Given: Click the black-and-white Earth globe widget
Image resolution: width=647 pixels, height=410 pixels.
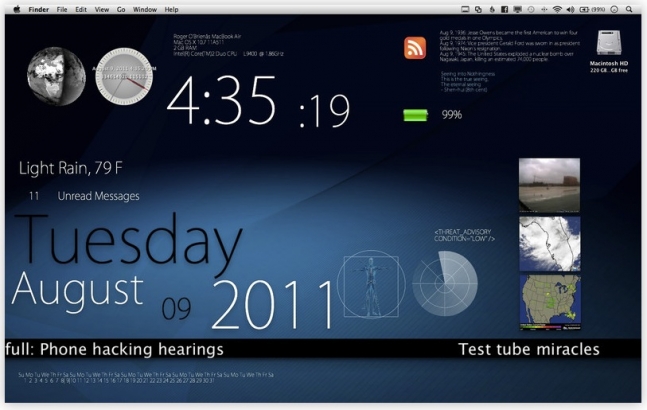Looking at the screenshot, I should click(x=57, y=76).
